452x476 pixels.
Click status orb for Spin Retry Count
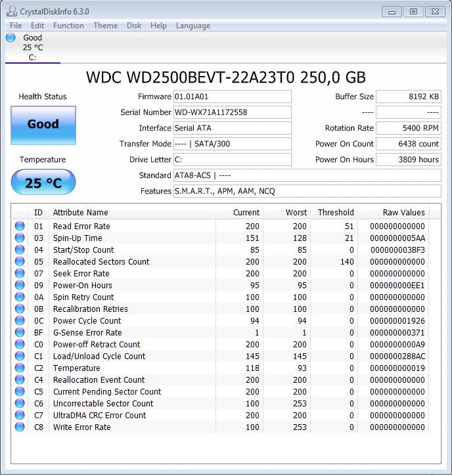pos(20,297)
